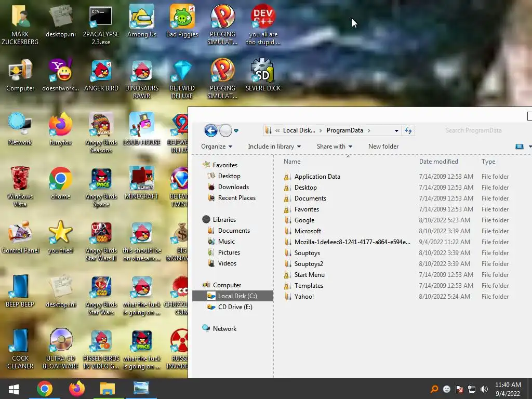Image resolution: width=532 pixels, height=399 pixels.
Task: Click the Explorer Back arrow button
Action: tap(211, 130)
